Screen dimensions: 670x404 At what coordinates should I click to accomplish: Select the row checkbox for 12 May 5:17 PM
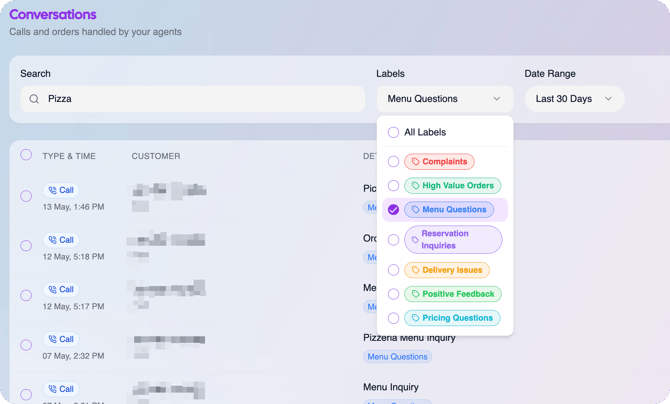[26, 295]
